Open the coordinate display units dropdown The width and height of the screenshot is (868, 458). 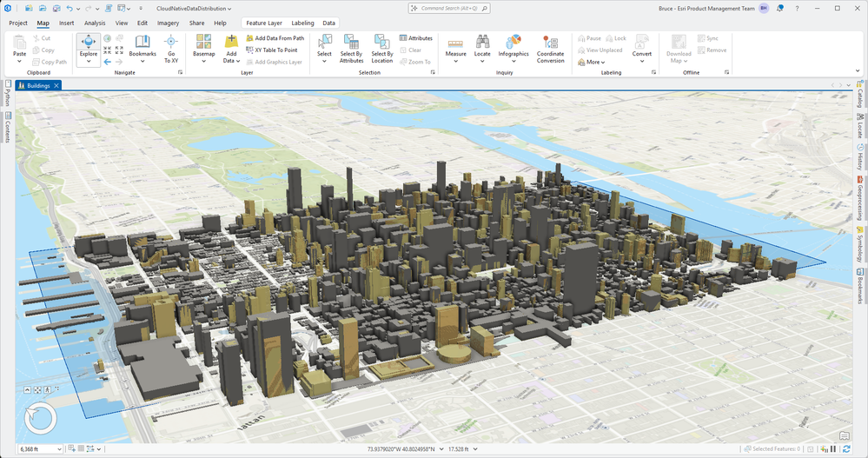(441, 449)
